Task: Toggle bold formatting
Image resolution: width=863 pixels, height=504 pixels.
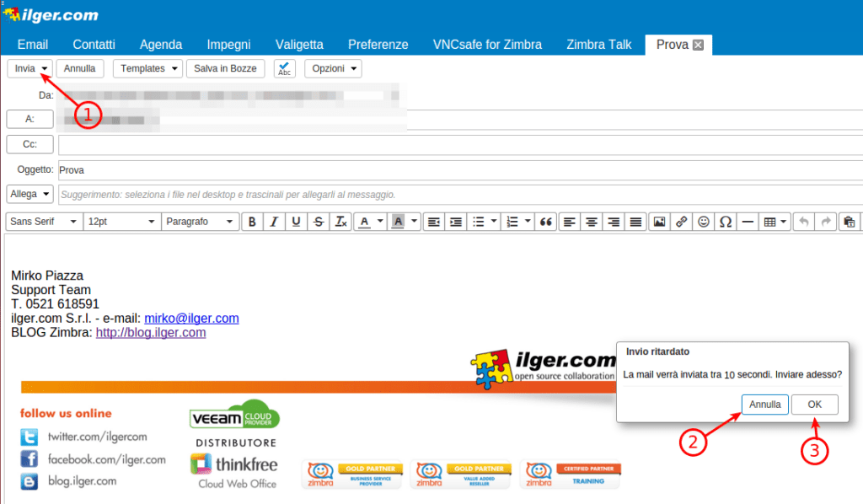Action: coord(251,221)
